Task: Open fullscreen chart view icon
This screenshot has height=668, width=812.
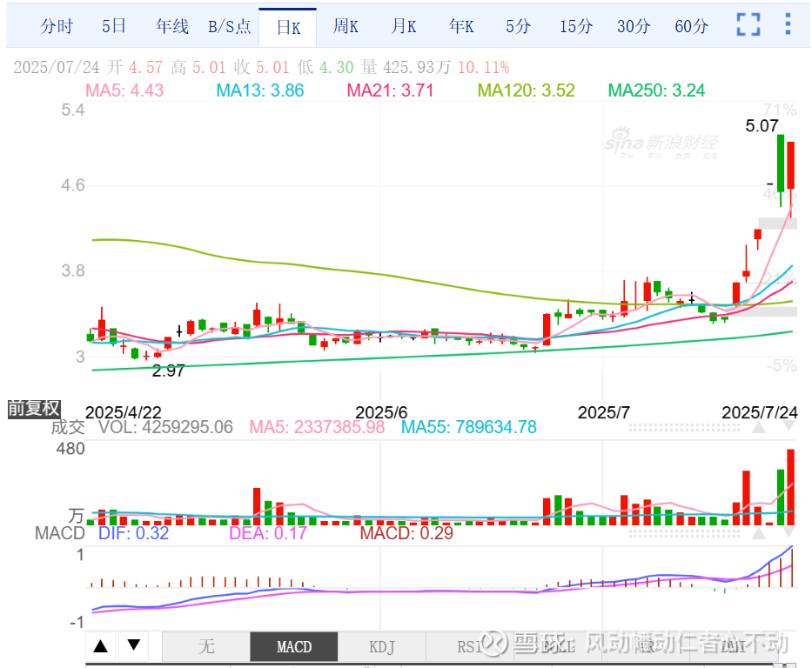Action: (x=748, y=25)
